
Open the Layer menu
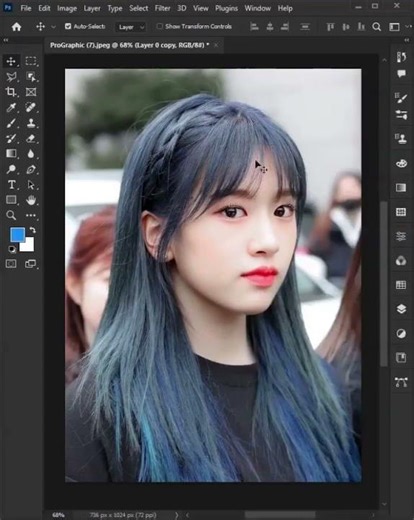[x=92, y=8]
